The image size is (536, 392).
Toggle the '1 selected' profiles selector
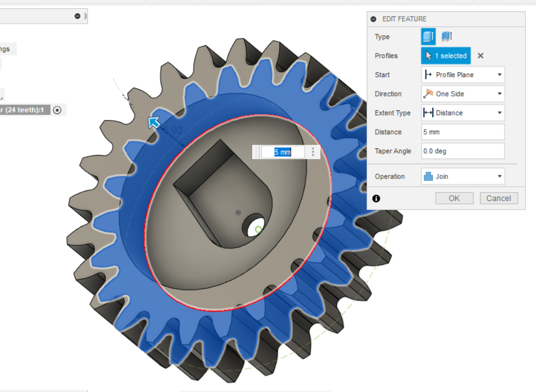tap(446, 56)
